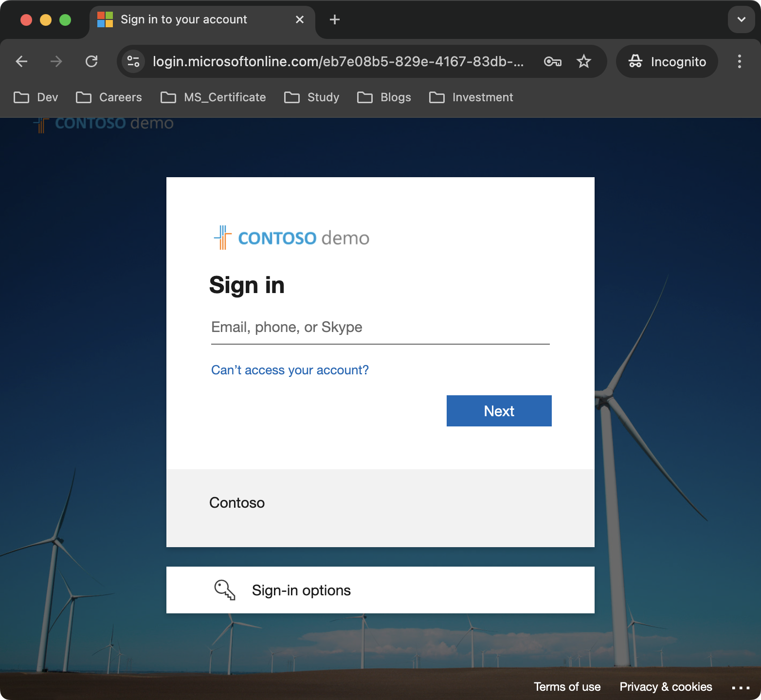This screenshot has width=761, height=700.
Task: Click 'Can't access your account?' link
Action: (290, 370)
